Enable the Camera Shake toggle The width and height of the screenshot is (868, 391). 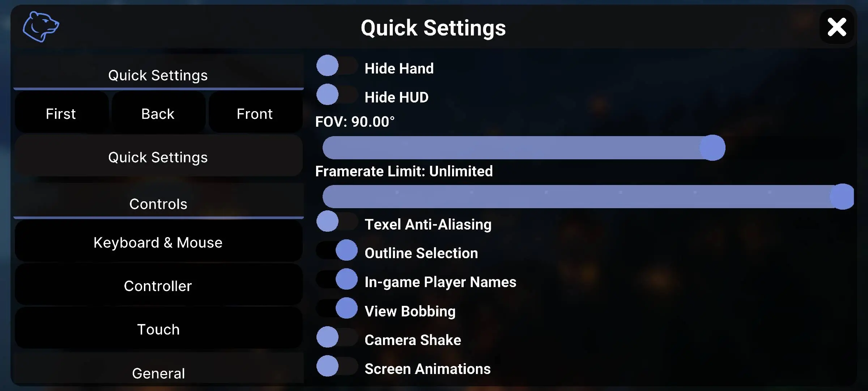(337, 337)
